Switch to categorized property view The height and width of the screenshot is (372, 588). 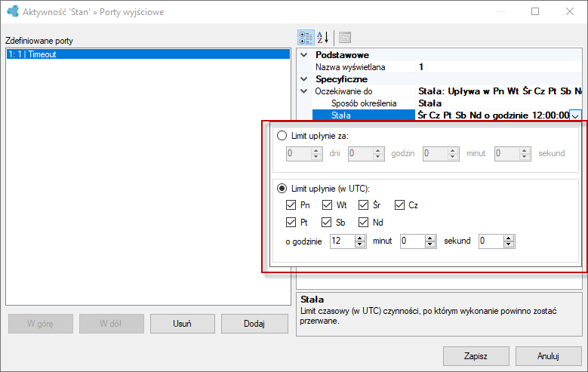[x=306, y=38]
